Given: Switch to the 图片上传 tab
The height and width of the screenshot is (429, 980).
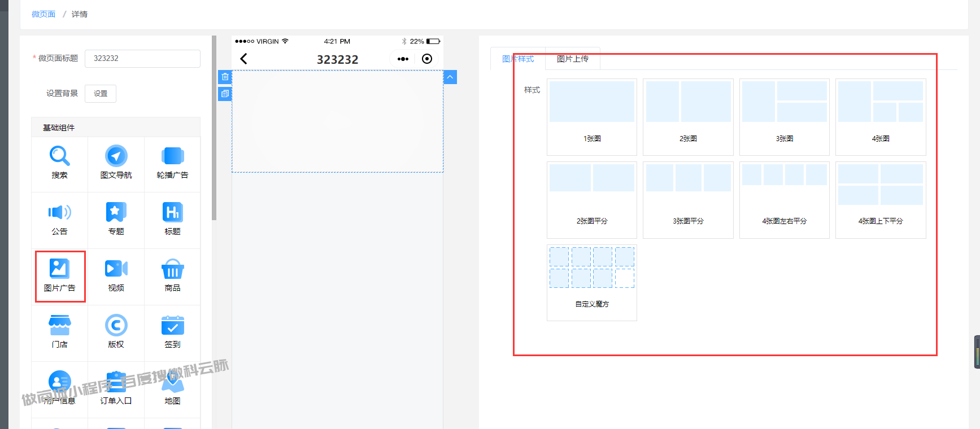Looking at the screenshot, I should click(x=573, y=59).
